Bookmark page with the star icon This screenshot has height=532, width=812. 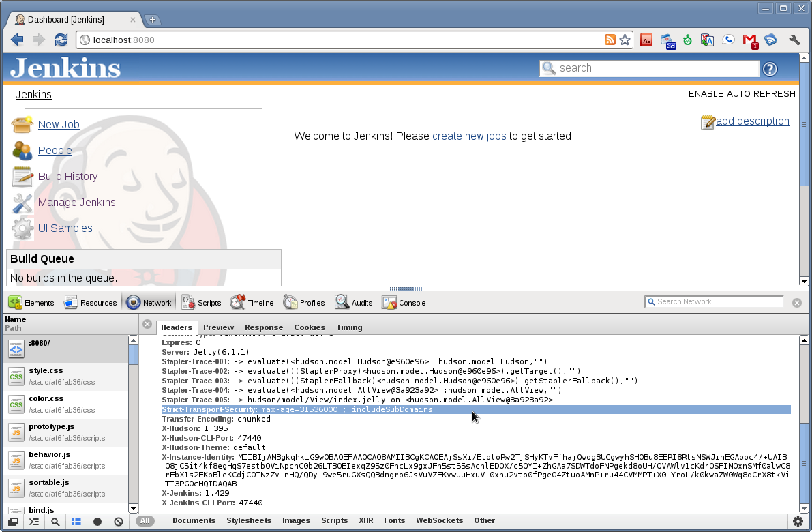click(625, 40)
